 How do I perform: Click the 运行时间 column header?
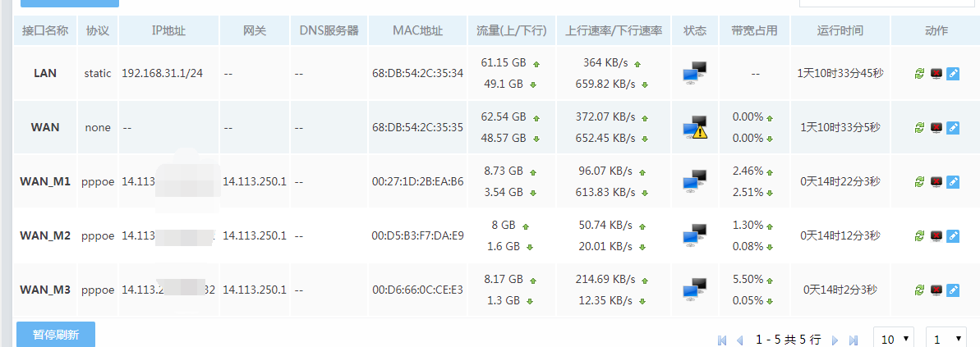coord(840,30)
